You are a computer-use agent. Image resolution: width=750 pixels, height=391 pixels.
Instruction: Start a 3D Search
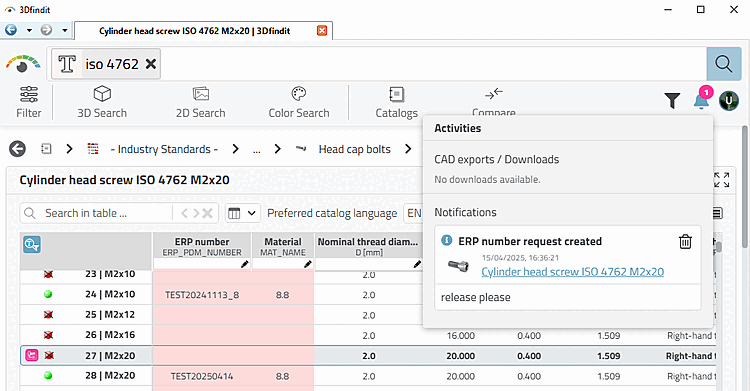102,102
